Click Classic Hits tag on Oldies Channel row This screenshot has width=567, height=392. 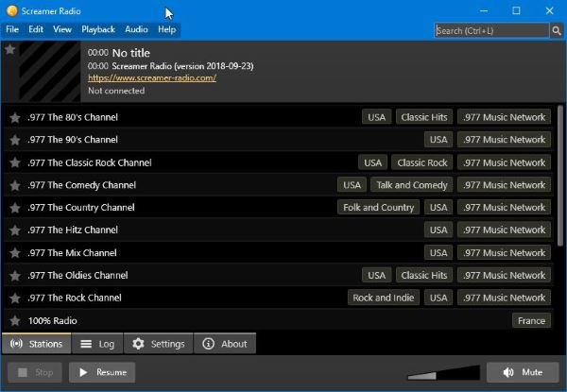(424, 276)
